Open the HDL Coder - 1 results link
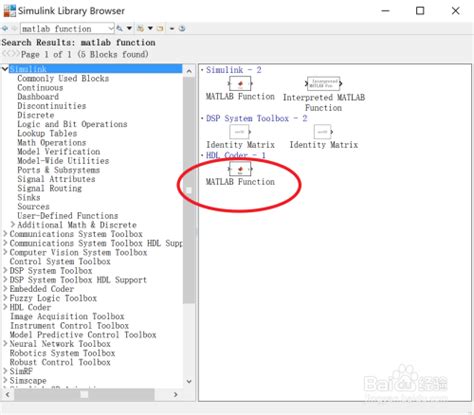474x415 pixels. 235,155
